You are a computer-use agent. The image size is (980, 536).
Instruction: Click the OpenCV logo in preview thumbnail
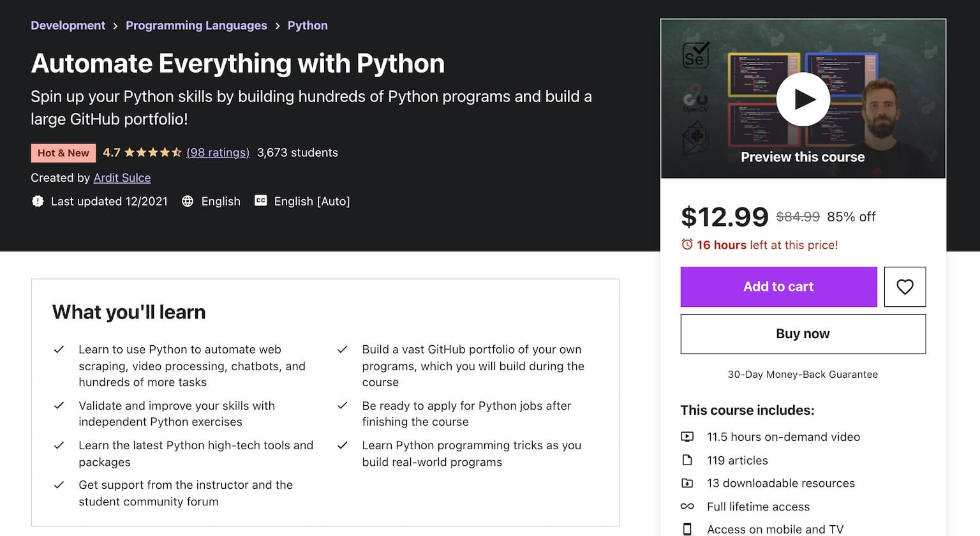click(695, 98)
